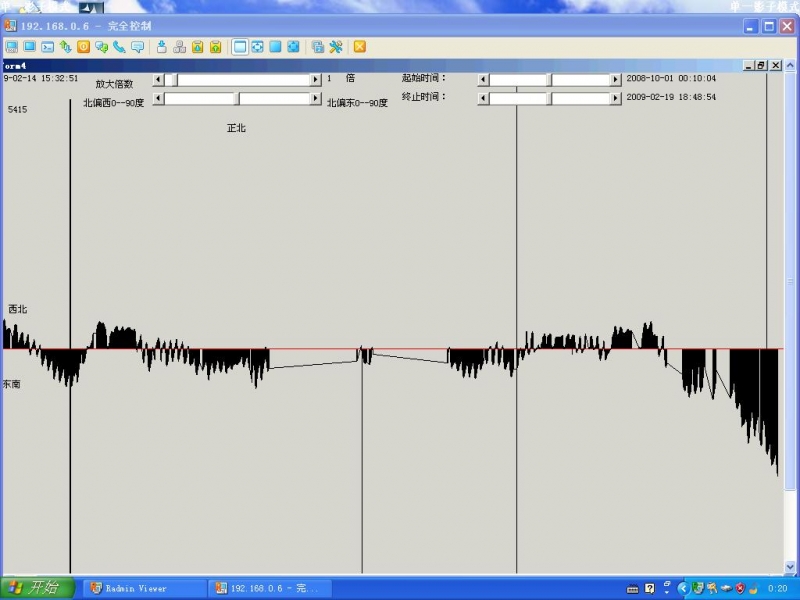Click left arrow of the 起始时间 scrollbar

click(483, 80)
